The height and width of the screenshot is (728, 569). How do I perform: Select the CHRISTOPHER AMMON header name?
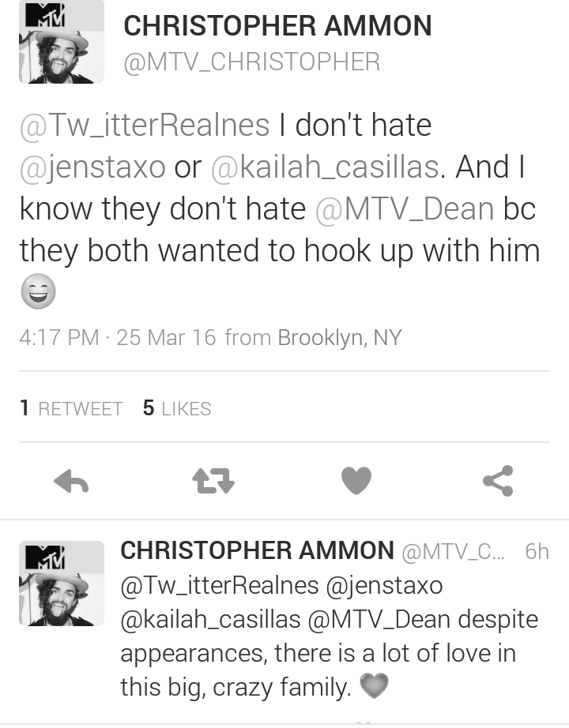coord(277,25)
